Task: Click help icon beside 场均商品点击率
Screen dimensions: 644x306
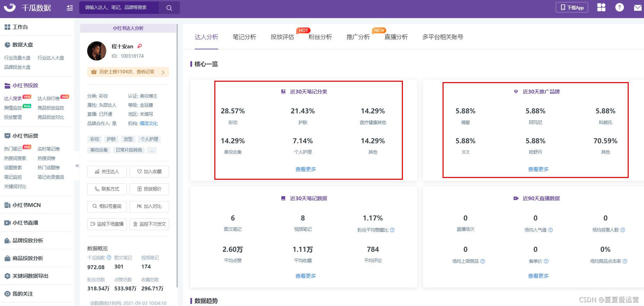Action: [x=625, y=261]
